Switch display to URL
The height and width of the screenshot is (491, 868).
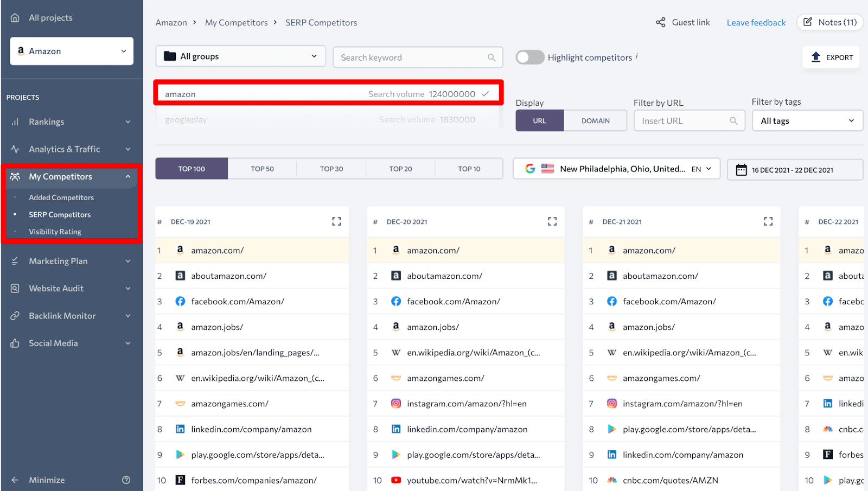(540, 121)
